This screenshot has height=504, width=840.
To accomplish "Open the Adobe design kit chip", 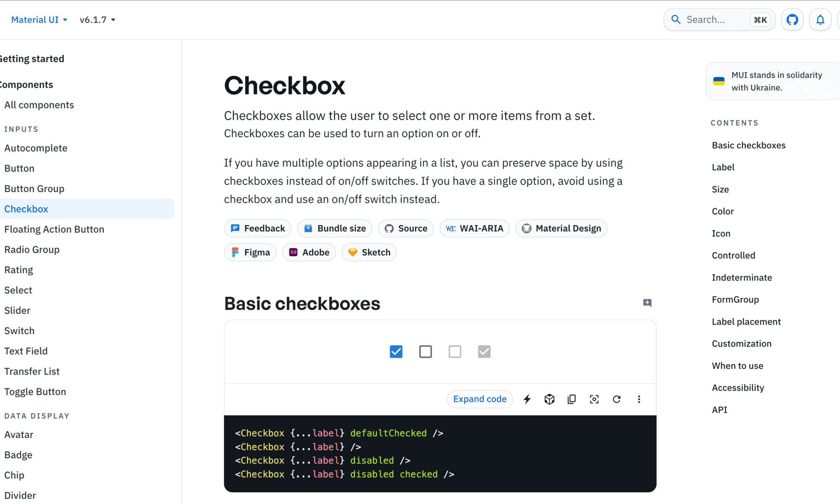I will (309, 252).
